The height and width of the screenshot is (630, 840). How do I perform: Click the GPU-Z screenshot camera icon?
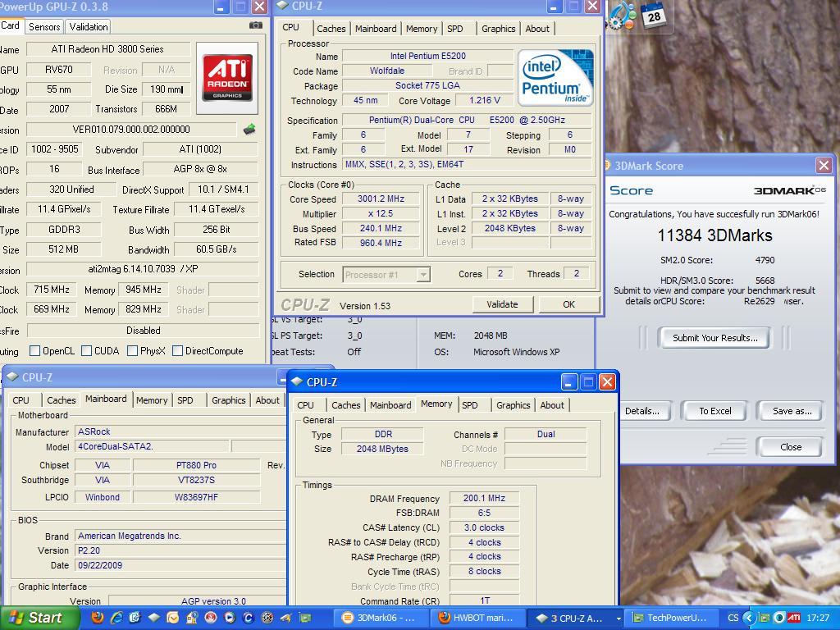(256, 25)
